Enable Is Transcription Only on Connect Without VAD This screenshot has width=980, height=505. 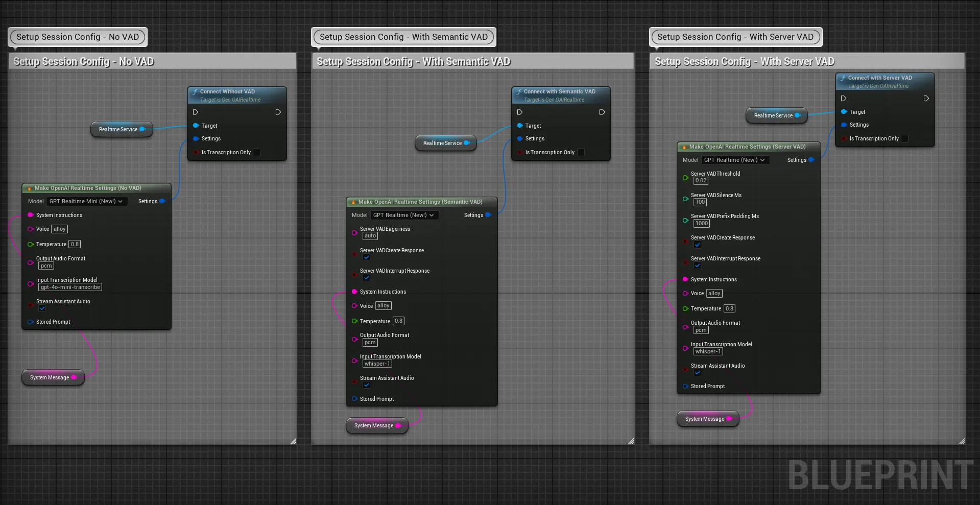click(256, 152)
